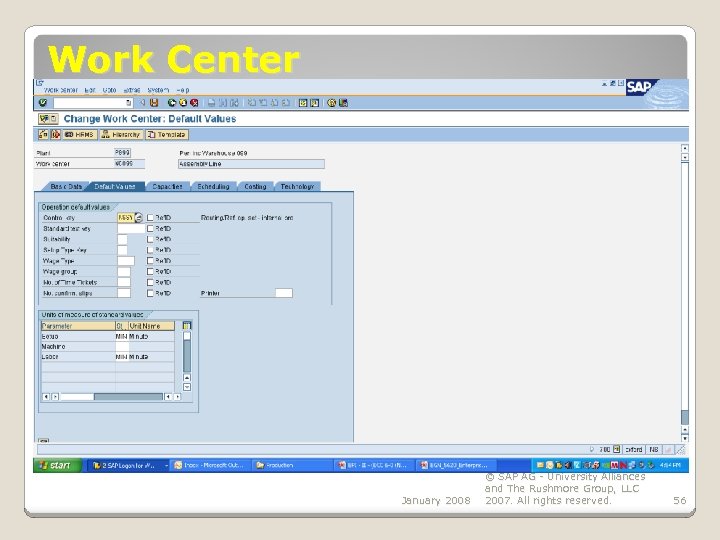
Task: Click the Template button
Action: [167, 135]
